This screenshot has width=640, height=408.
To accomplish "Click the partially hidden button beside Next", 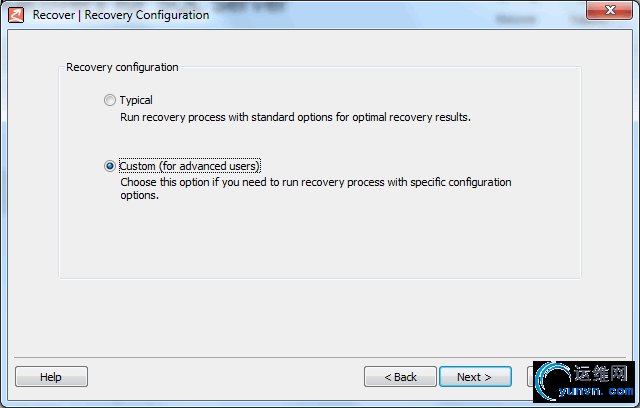I will [530, 377].
